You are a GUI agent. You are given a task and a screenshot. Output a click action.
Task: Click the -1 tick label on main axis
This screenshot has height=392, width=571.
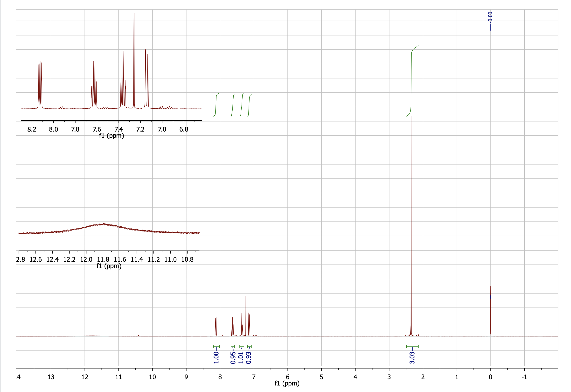(524, 377)
